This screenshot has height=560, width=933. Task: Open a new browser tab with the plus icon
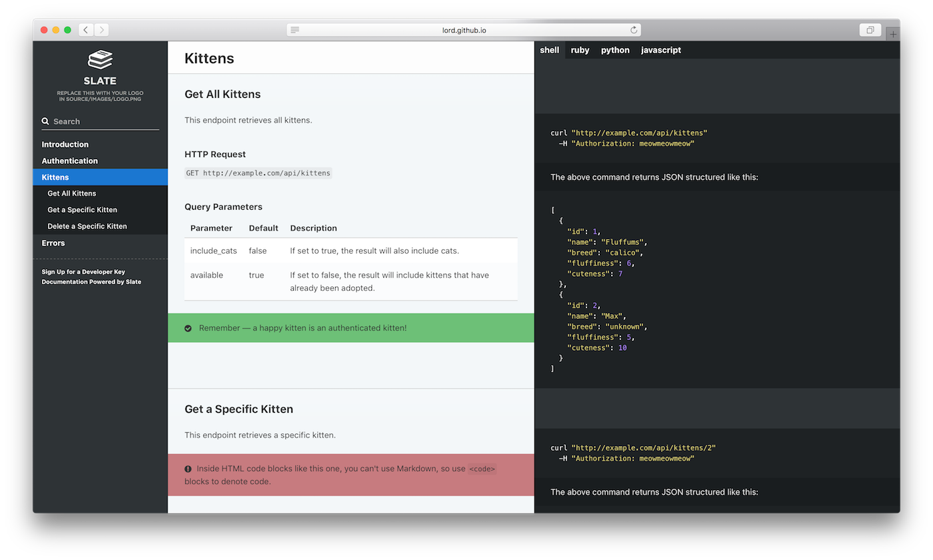pos(893,33)
